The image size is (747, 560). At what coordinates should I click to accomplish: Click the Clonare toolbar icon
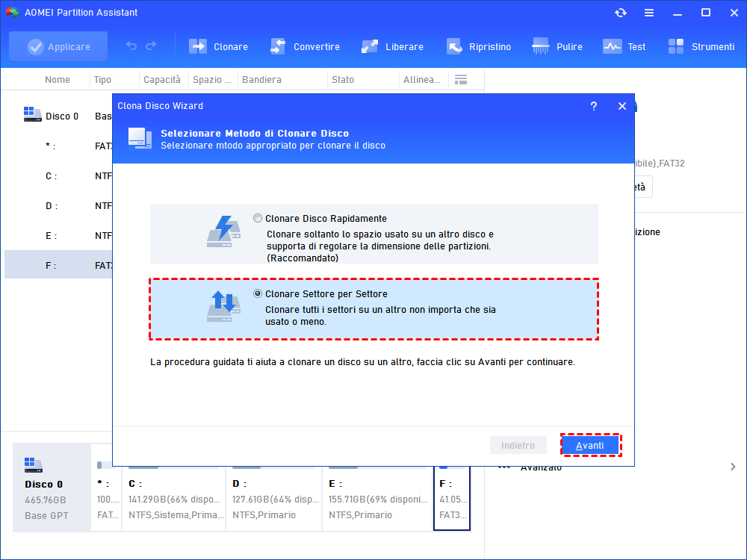pyautogui.click(x=198, y=46)
